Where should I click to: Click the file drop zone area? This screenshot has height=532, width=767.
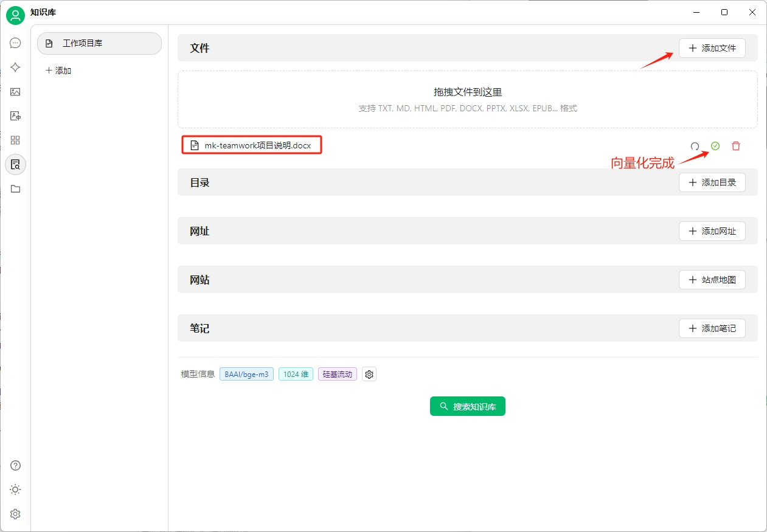(x=468, y=99)
